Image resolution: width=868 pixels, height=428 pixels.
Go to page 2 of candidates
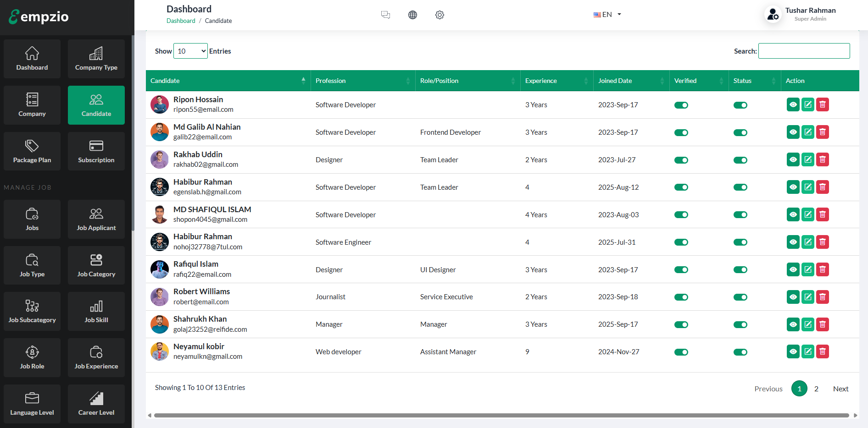[x=816, y=389]
